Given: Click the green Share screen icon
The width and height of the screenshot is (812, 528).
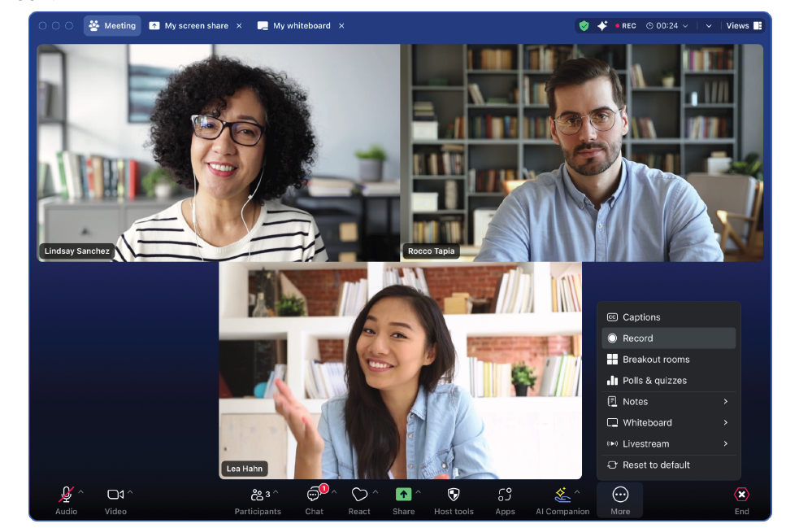Looking at the screenshot, I should [x=403, y=495].
